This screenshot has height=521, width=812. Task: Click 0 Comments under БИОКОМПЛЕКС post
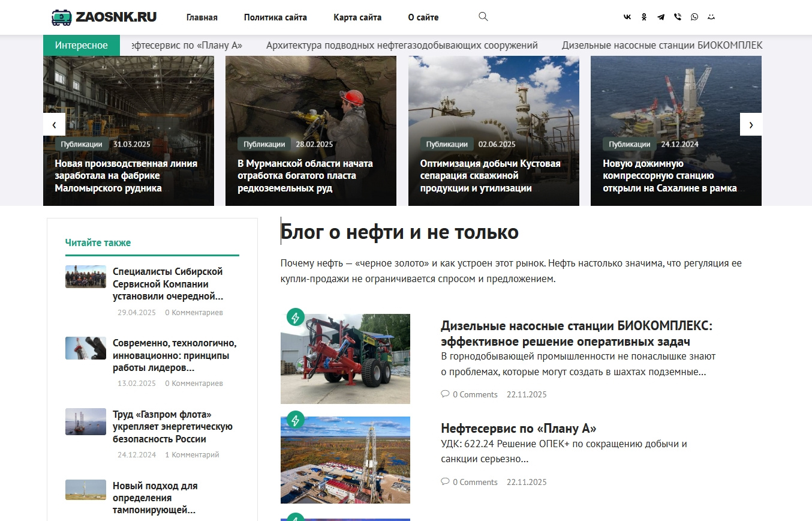coord(475,395)
